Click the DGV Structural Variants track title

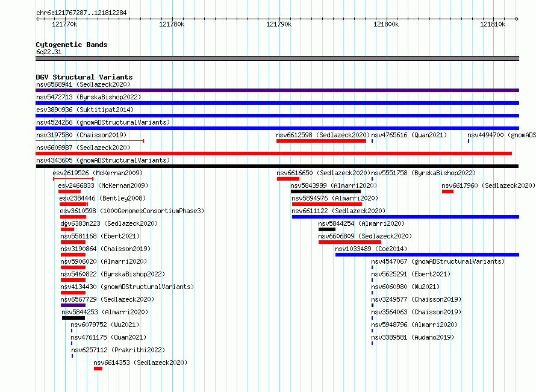pyautogui.click(x=84, y=77)
